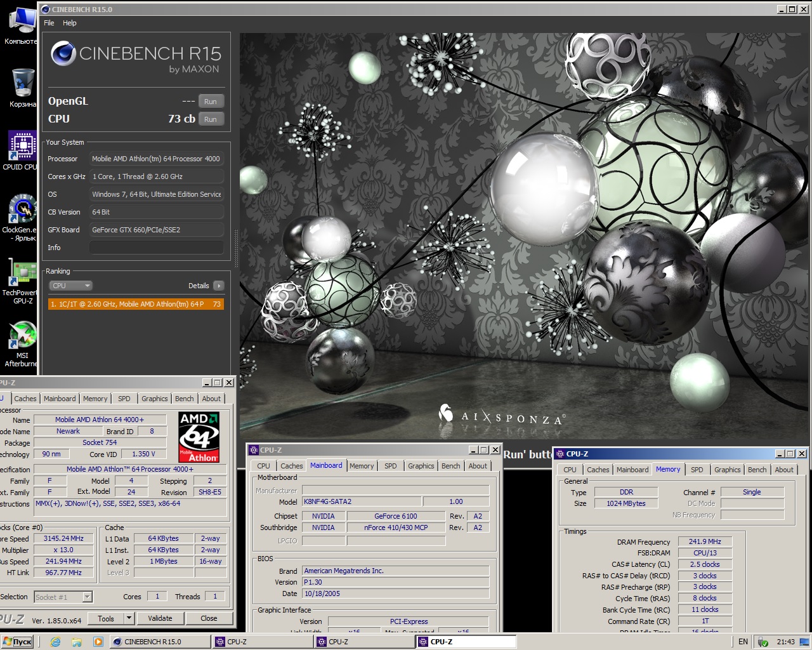Select Caches tab in right CPU-Z window
The image size is (812, 650).
click(598, 470)
